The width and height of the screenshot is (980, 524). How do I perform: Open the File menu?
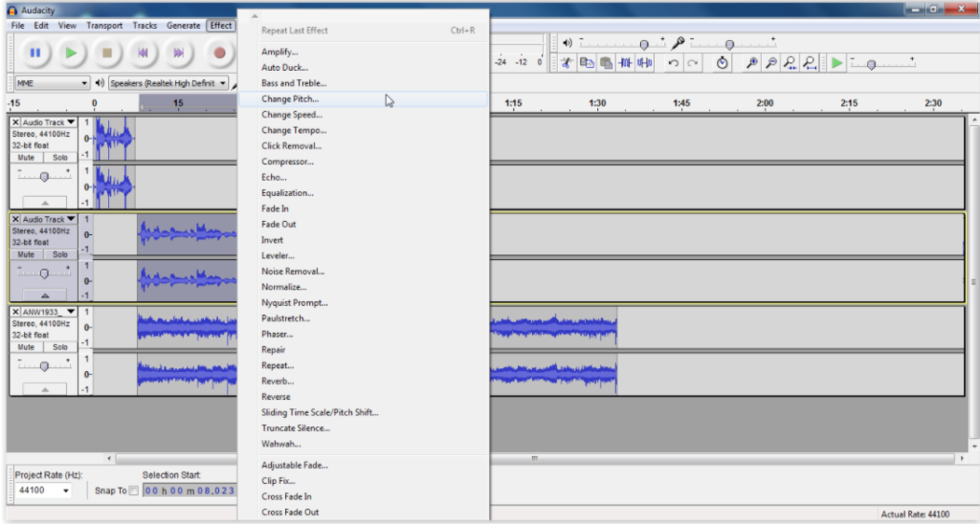point(17,26)
